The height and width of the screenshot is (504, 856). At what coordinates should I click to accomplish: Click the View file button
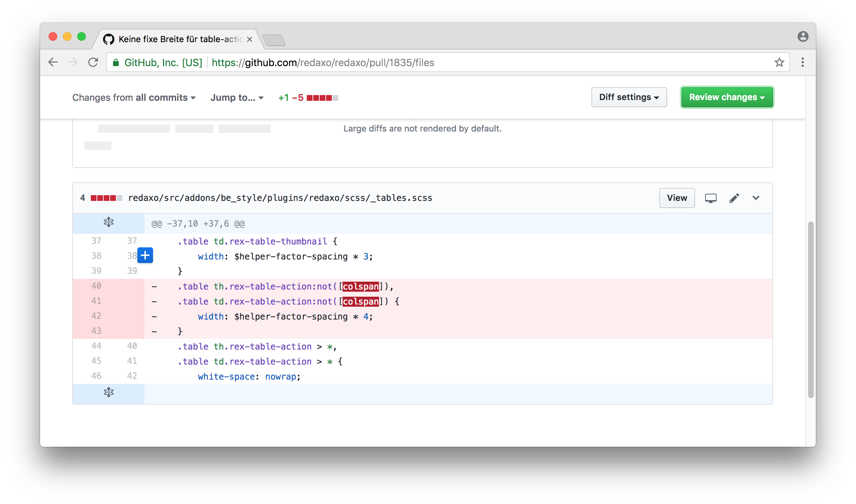677,198
